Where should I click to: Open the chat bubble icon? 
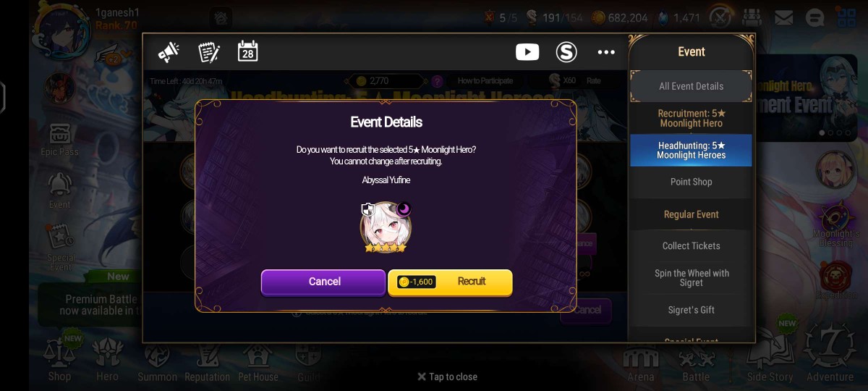(x=814, y=17)
